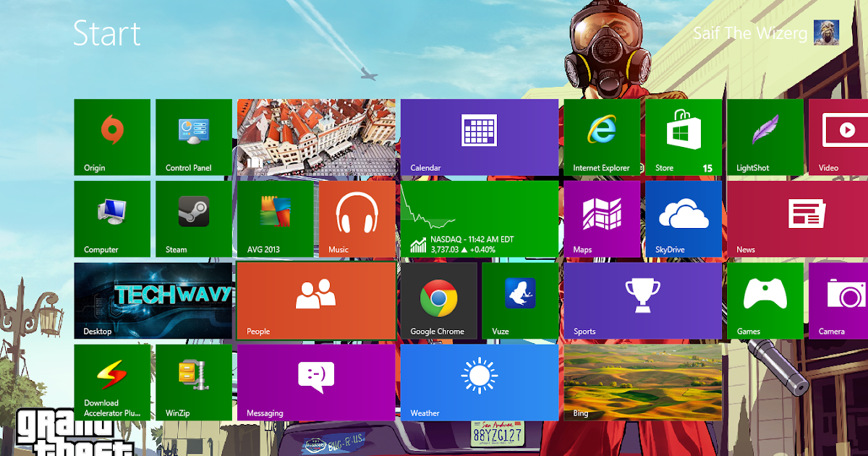Launch Google Chrome tile
This screenshot has height=456, width=868.
(439, 301)
